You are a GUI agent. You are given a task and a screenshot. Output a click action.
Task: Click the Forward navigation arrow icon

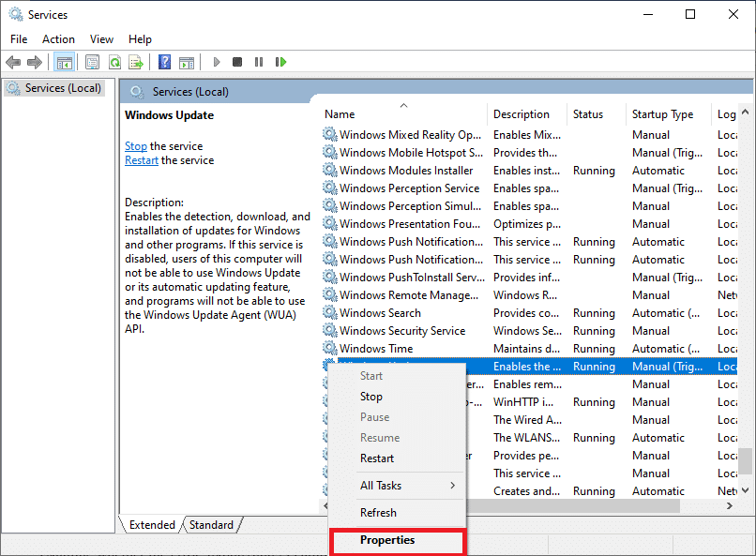[35, 62]
